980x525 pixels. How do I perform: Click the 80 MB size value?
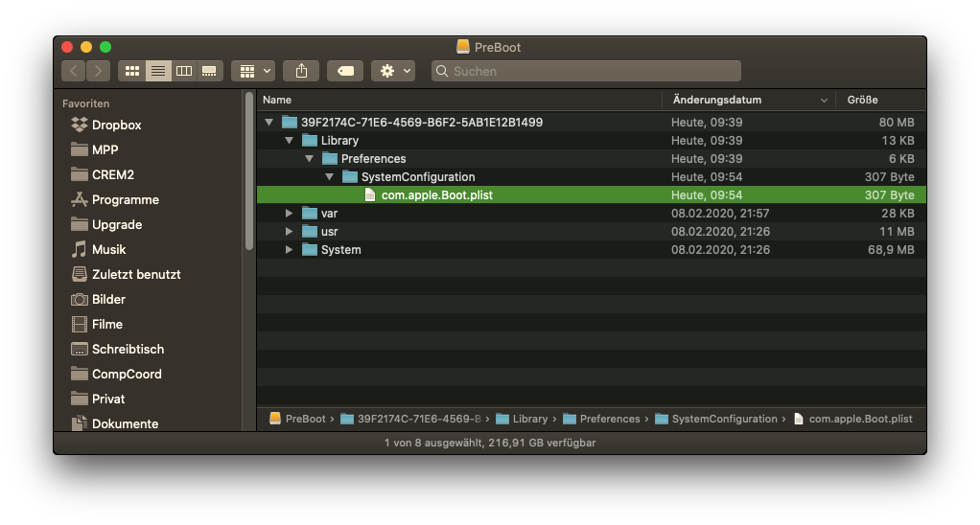(897, 123)
